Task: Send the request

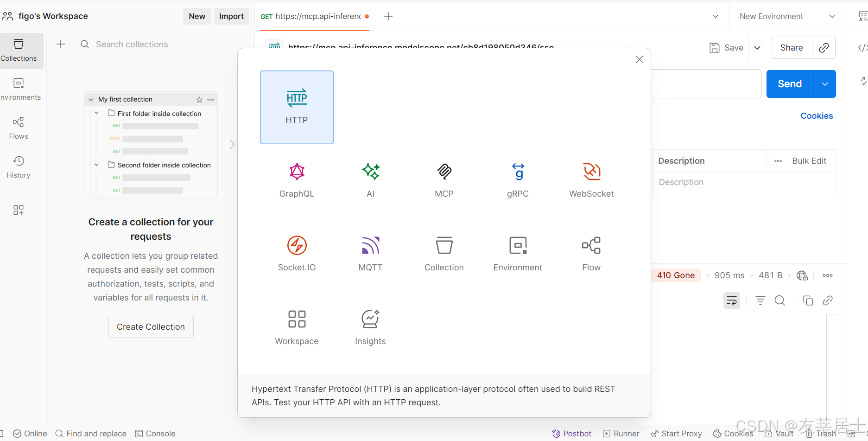Action: point(790,84)
